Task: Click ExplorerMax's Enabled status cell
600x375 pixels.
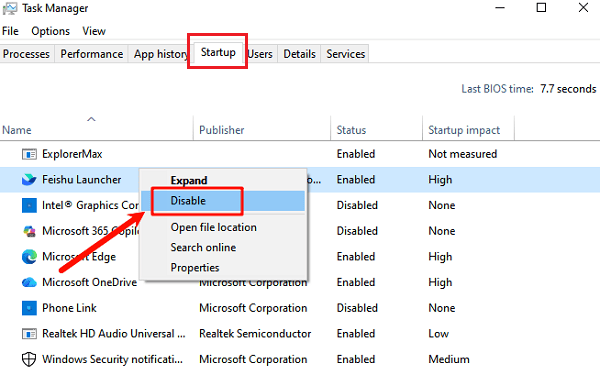Action: 356,154
